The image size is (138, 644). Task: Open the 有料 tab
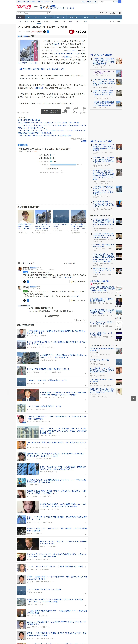coord(95,17)
